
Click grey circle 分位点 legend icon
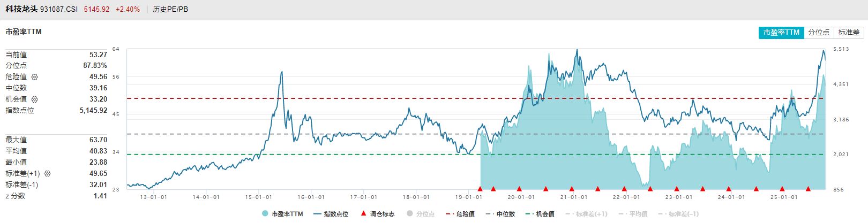tap(410, 214)
